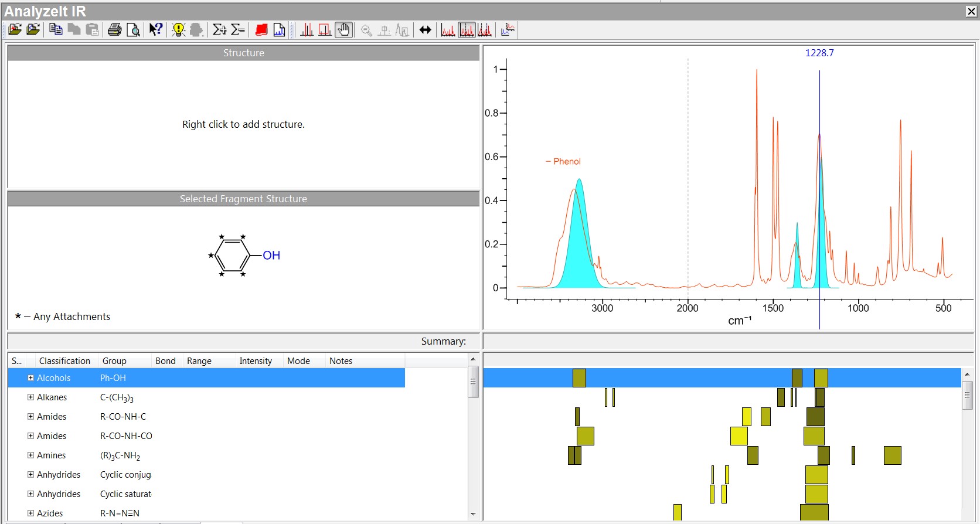Image resolution: width=980 pixels, height=524 pixels.
Task: Click the Classification column header
Action: [x=64, y=361]
